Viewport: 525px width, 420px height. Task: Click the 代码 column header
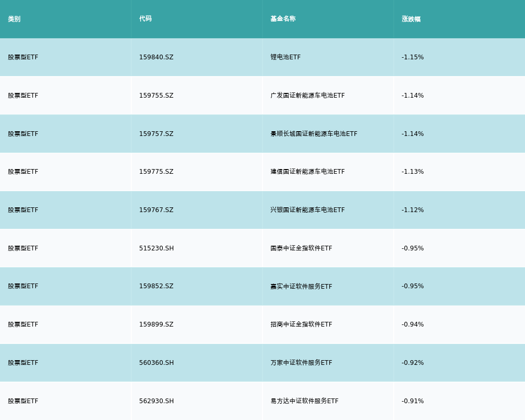[145, 19]
